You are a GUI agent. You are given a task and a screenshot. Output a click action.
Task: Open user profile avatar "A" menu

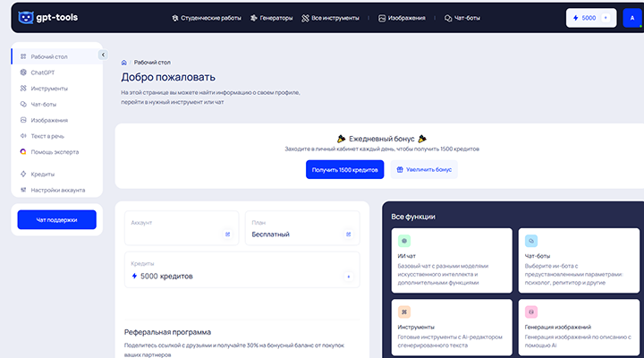coord(632,18)
